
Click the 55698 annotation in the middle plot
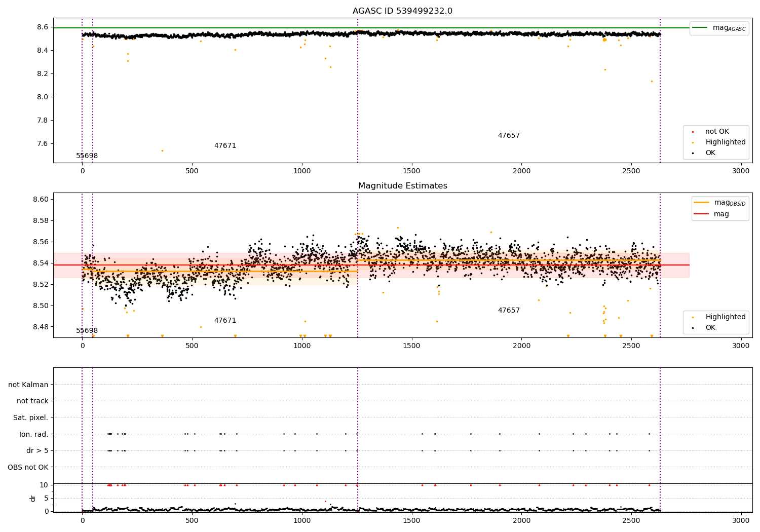pyautogui.click(x=87, y=331)
